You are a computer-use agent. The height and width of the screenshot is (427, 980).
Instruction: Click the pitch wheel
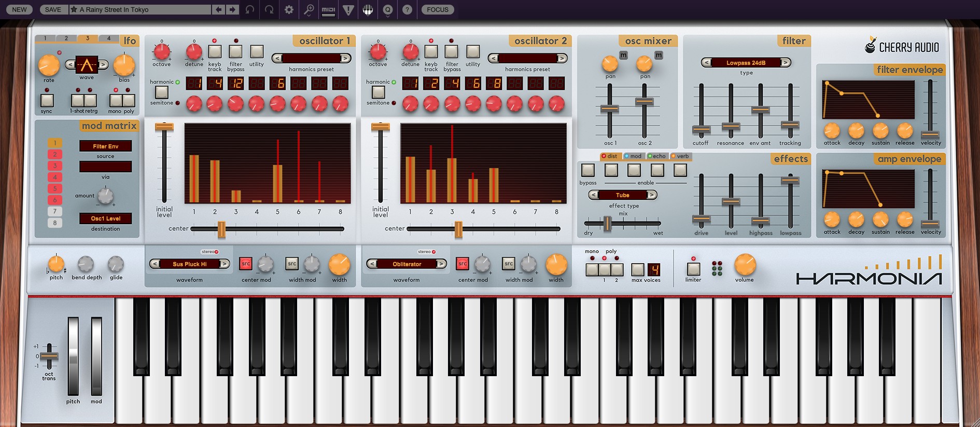73,356
